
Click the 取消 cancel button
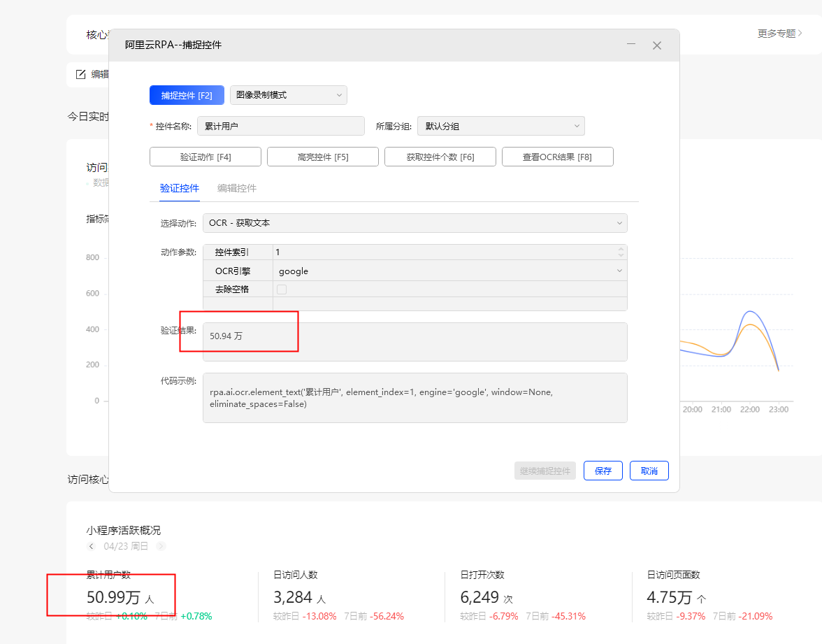(649, 471)
